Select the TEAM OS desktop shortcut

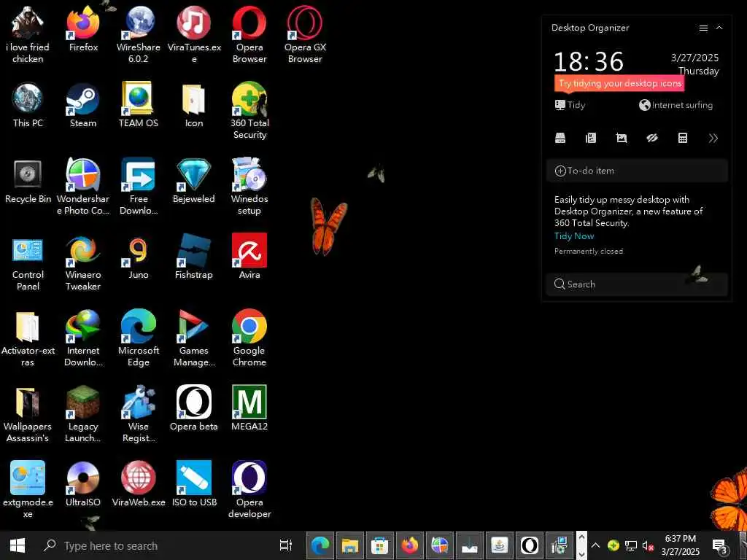click(x=138, y=105)
